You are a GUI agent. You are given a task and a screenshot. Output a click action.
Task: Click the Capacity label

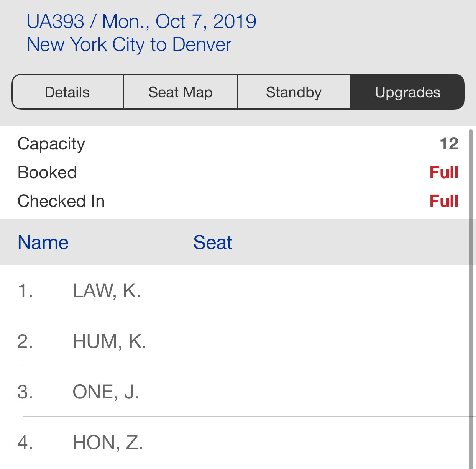pyautogui.click(x=51, y=144)
